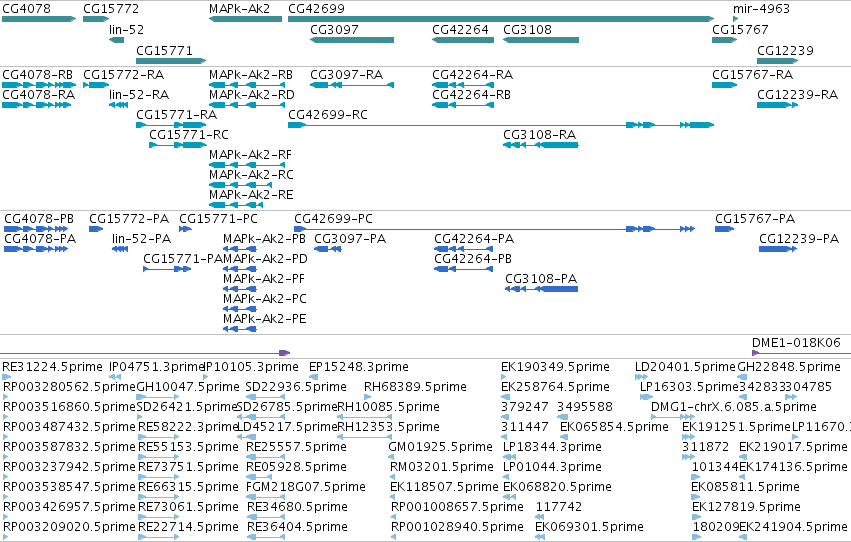This screenshot has height=542, width=851.
Task: Select transcript MAPk-Ak2-RC
Action: (x=251, y=175)
